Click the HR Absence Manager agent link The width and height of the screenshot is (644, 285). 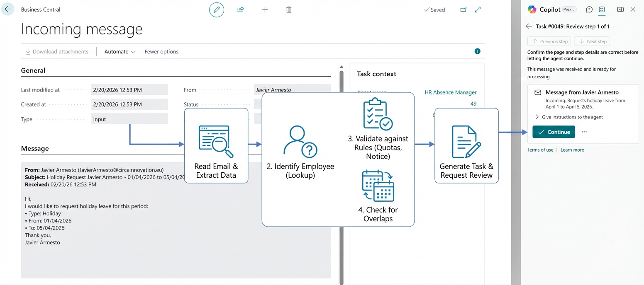pos(451,92)
